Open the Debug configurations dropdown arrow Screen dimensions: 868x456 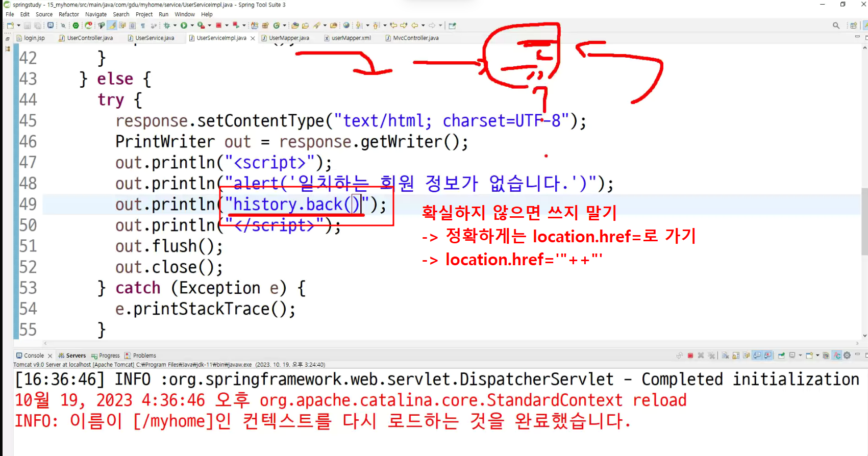click(x=175, y=26)
